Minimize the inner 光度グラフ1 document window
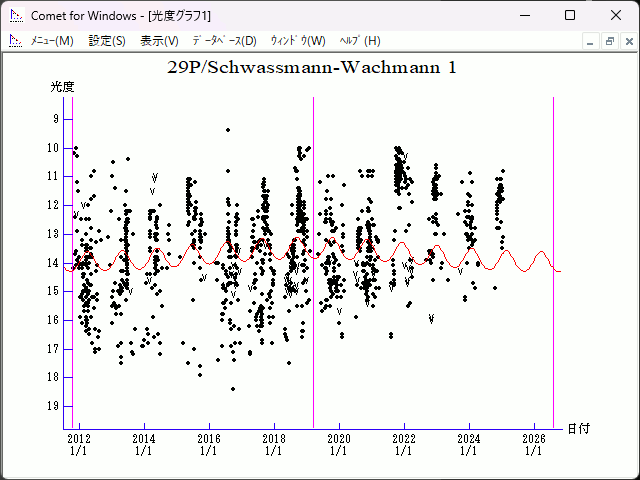The width and height of the screenshot is (640, 480). 590,41
